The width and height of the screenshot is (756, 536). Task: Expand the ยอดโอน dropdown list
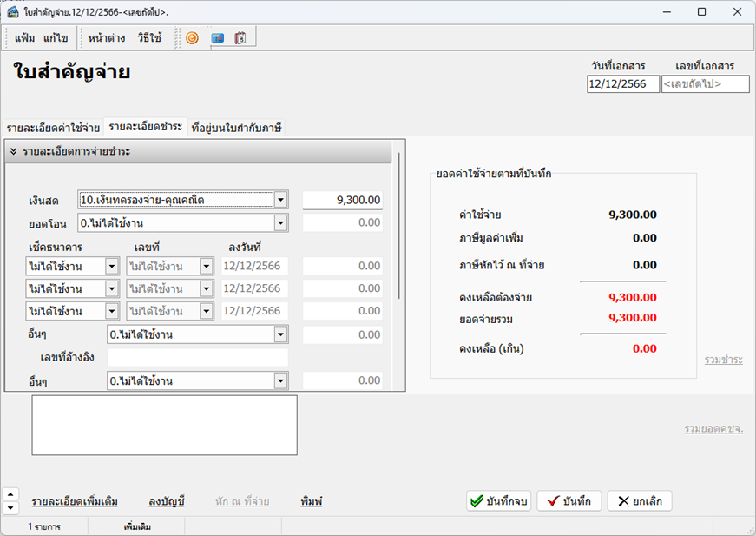coord(280,223)
